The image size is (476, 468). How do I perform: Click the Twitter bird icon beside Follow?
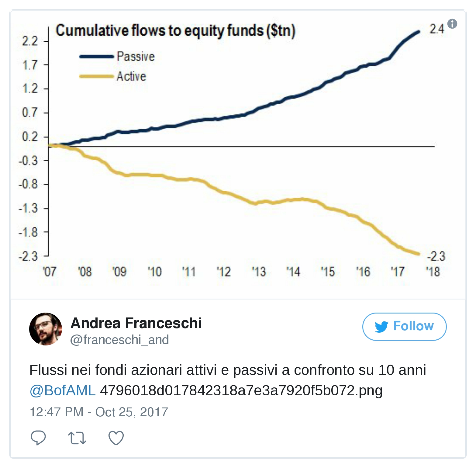click(381, 327)
